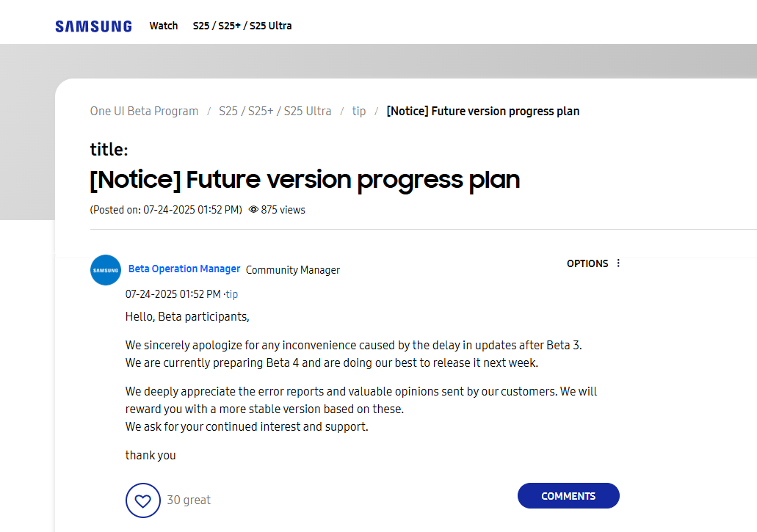Click the Future version progress plan breadcrumb
Screen dimensions: 757x532
pyautogui.click(x=482, y=111)
